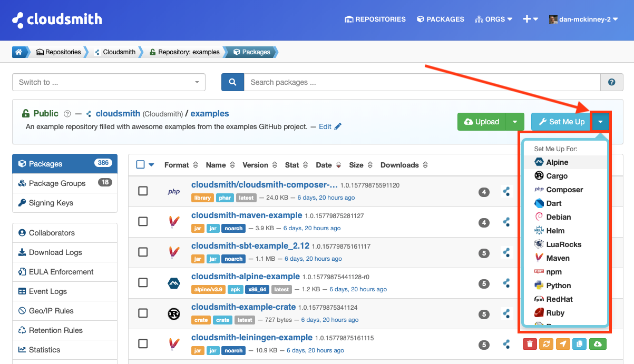This screenshot has height=364, width=634.
Task: Click the red delete button for cloudsmith-leiningen-example
Action: pos(530,344)
